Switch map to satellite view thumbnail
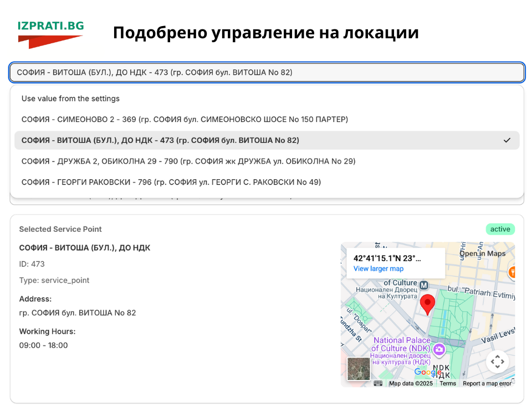Screen dimensions: 532x416 (x=359, y=369)
